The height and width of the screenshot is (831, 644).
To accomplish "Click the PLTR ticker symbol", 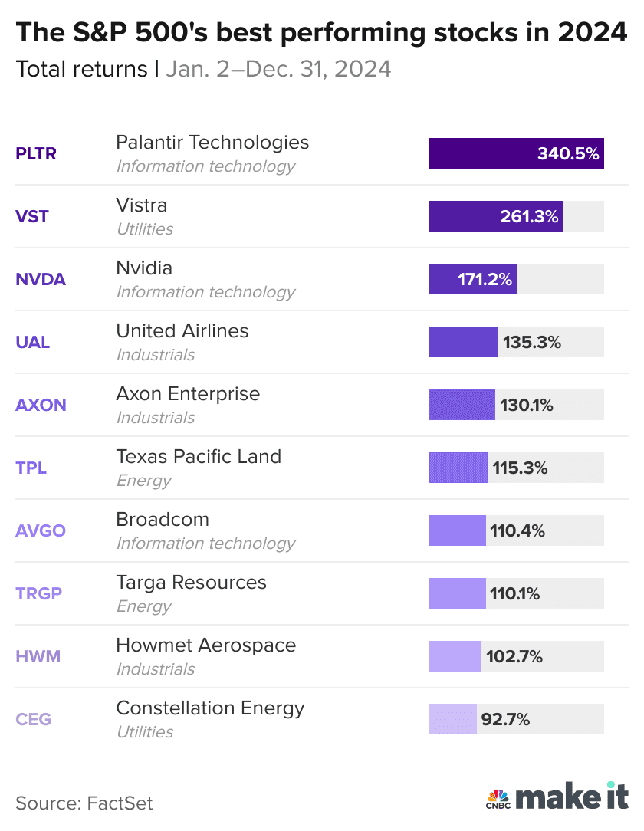I will (36, 153).
